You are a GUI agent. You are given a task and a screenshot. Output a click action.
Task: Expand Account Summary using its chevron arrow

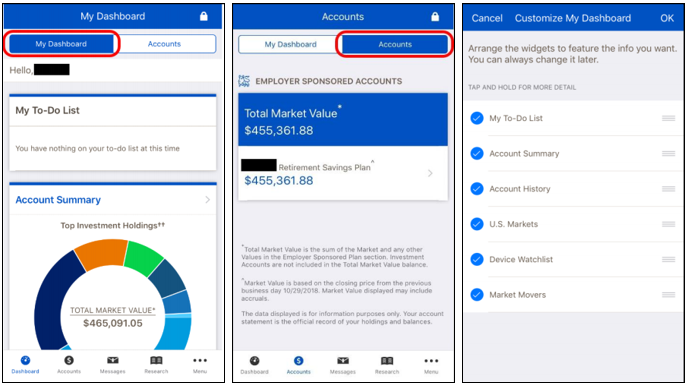(x=207, y=200)
